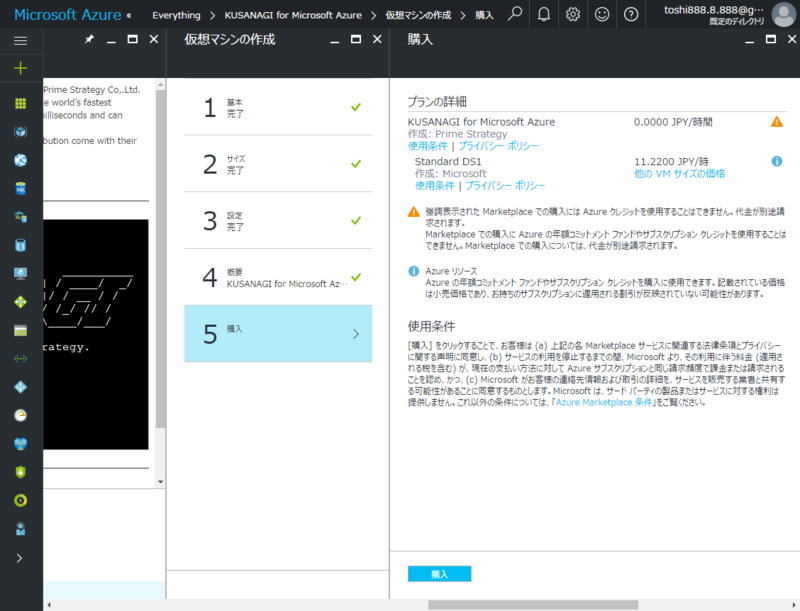Image resolution: width=800 pixels, height=611 pixels.
Task: Open Advisor owl icon in sidebar
Action: click(20, 444)
